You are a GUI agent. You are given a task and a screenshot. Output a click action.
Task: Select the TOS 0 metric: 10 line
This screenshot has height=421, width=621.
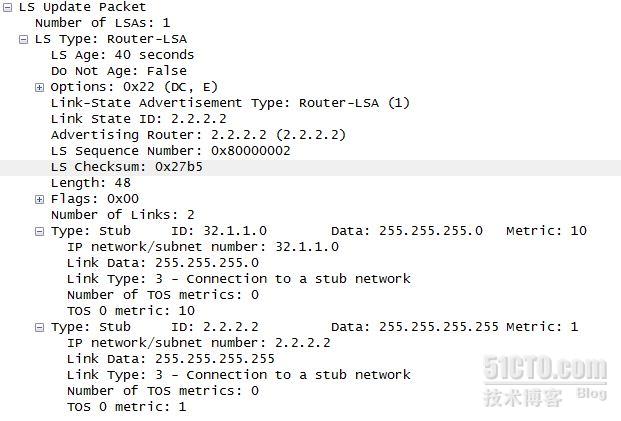[x=131, y=311]
